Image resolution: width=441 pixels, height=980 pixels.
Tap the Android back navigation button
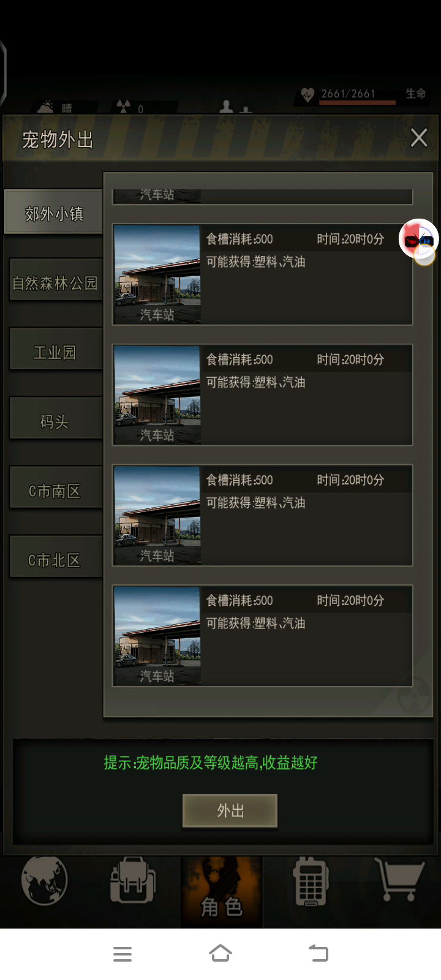click(x=318, y=954)
